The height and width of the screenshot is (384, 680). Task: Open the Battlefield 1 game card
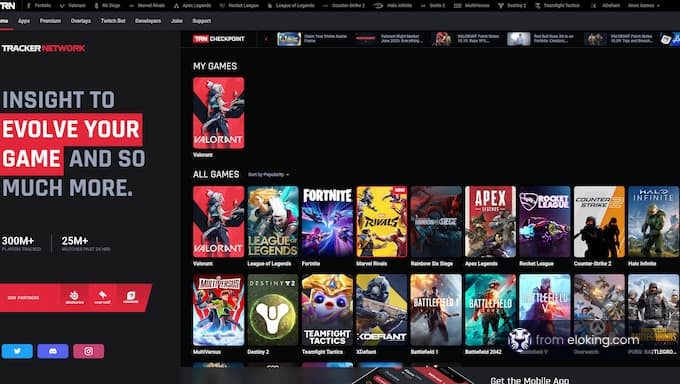pyautogui.click(x=436, y=310)
